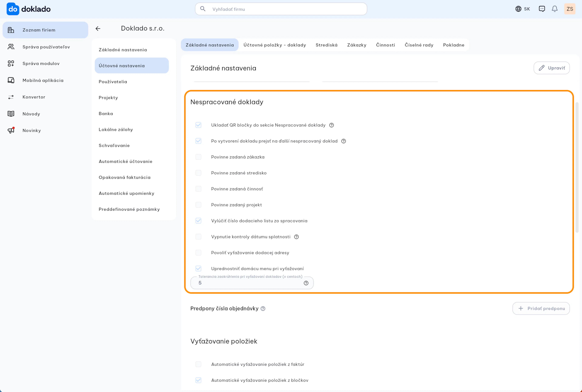
Task: Open Opakovaná fakturácia section
Action: point(132,177)
